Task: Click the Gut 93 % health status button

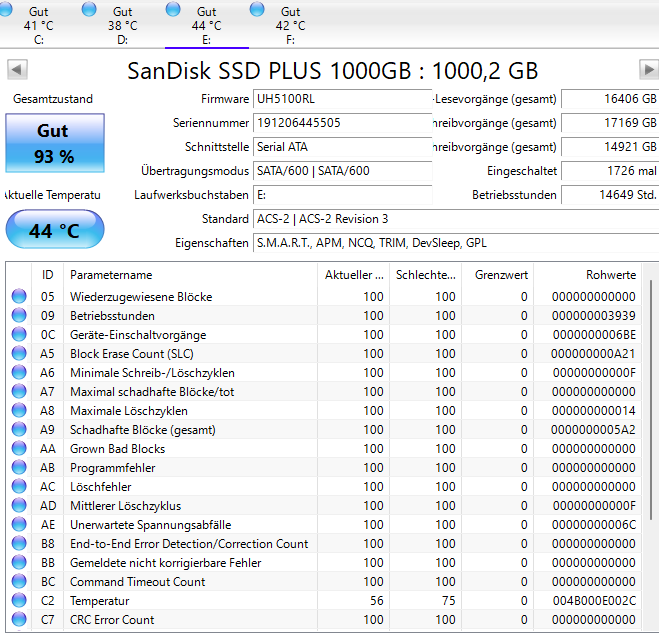Action: (x=55, y=143)
